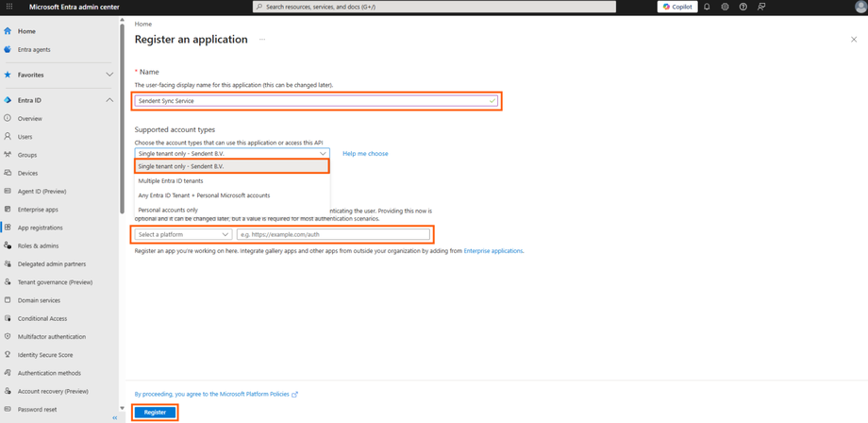This screenshot has width=868, height=423.
Task: Collapse the sidebar with double chevron
Action: click(114, 418)
